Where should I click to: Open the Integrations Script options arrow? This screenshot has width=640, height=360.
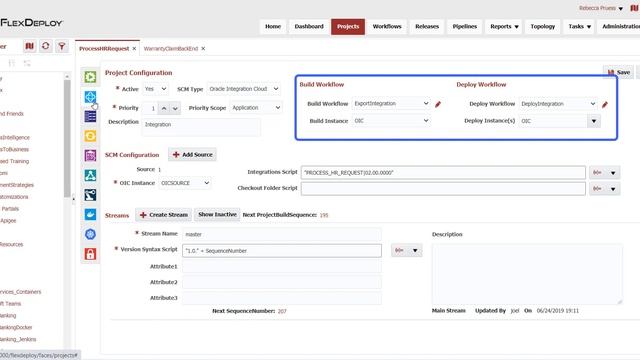click(x=613, y=173)
